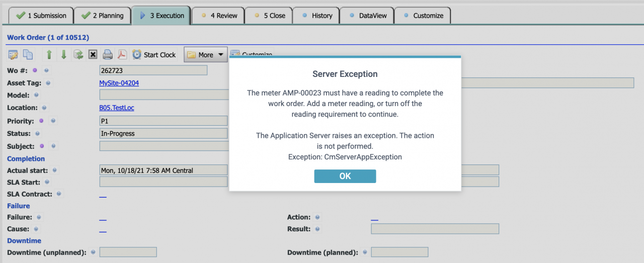Click the help icon beside Wo #
This screenshot has height=263, width=644.
tap(46, 70)
